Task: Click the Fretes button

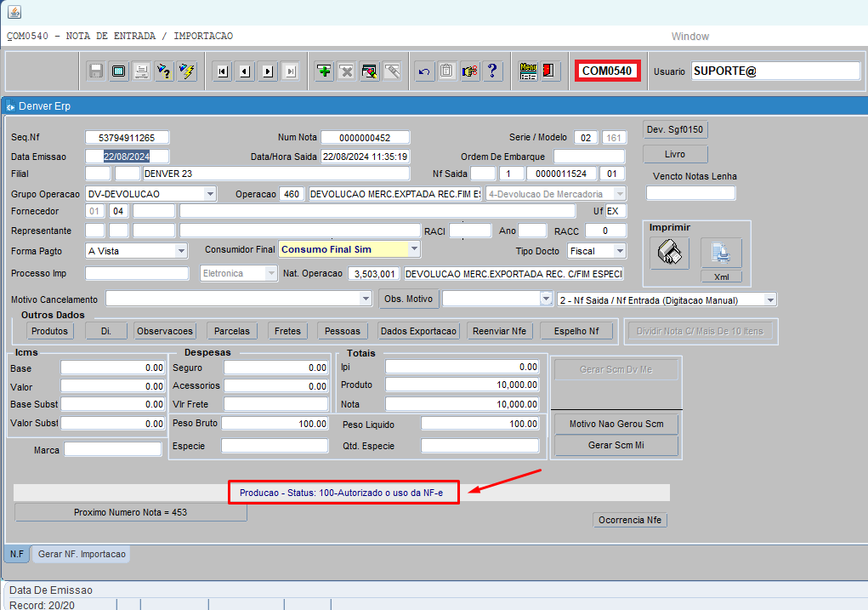Action: [287, 331]
